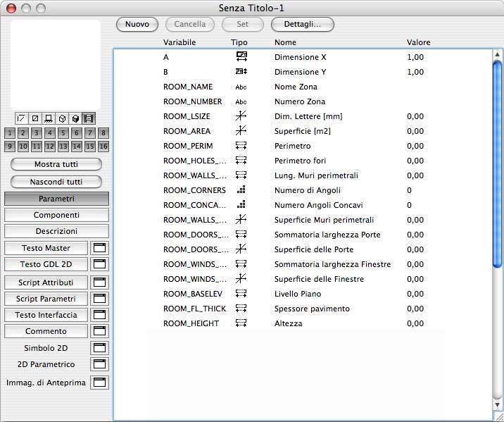Switch to Descrizioni section
Screen dimensions: 504x422
[x=56, y=231]
